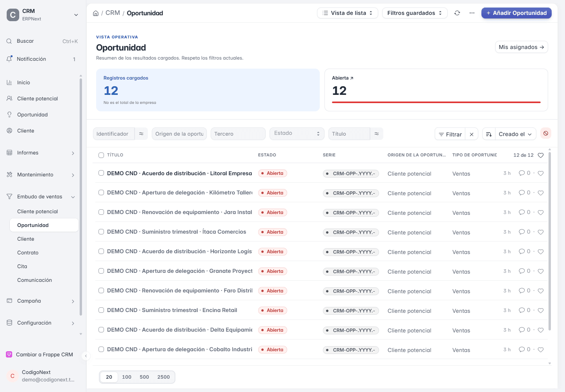Open Comunicación in the sidebar
The image size is (565, 392).
click(x=35, y=280)
